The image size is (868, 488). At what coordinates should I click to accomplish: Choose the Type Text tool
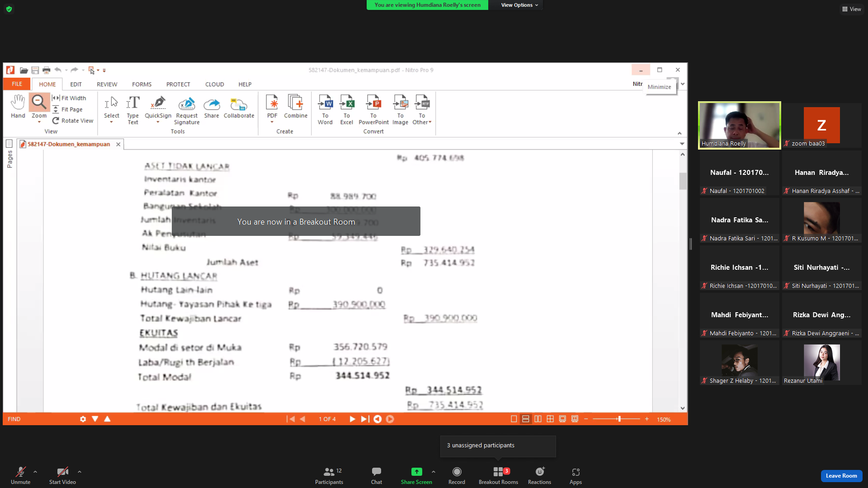[x=133, y=110]
